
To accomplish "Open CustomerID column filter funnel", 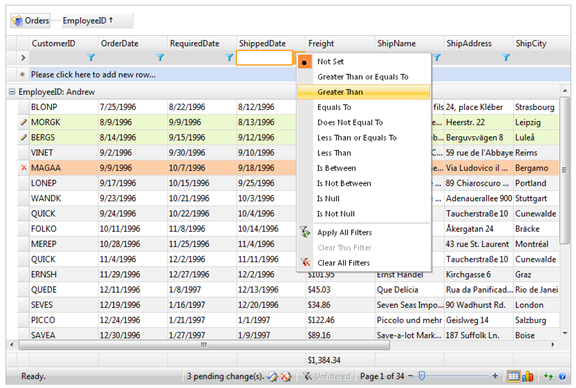I will tap(91, 57).
